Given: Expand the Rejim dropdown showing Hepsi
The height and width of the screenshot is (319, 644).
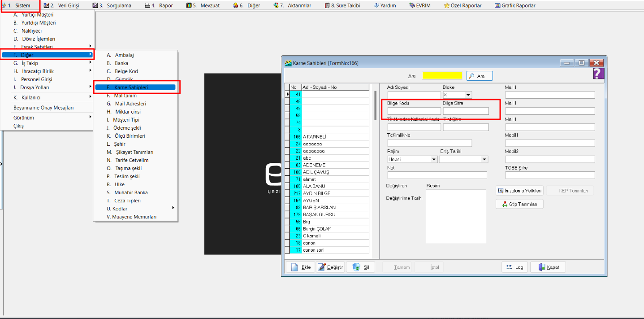Looking at the screenshot, I should [x=433, y=159].
